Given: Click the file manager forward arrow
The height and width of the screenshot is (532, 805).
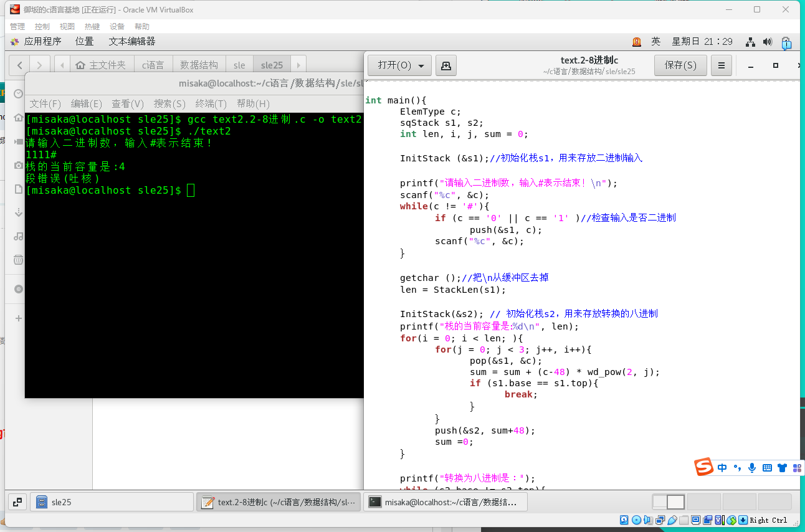Looking at the screenshot, I should pyautogui.click(x=39, y=65).
